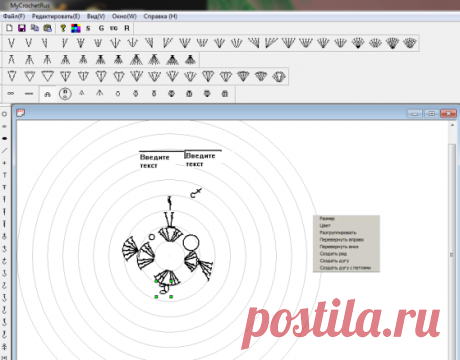Open the multicolor palette icon
The width and height of the screenshot is (460, 360).
76,28
